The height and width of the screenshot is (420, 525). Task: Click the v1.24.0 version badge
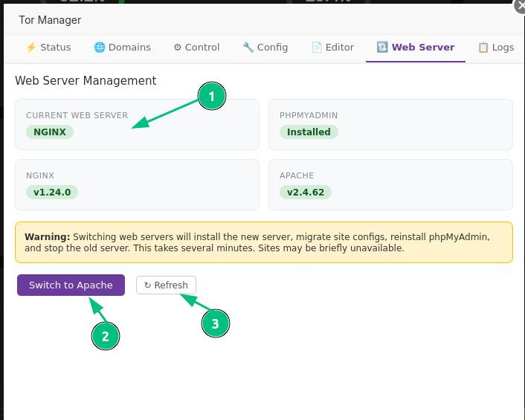[52, 192]
